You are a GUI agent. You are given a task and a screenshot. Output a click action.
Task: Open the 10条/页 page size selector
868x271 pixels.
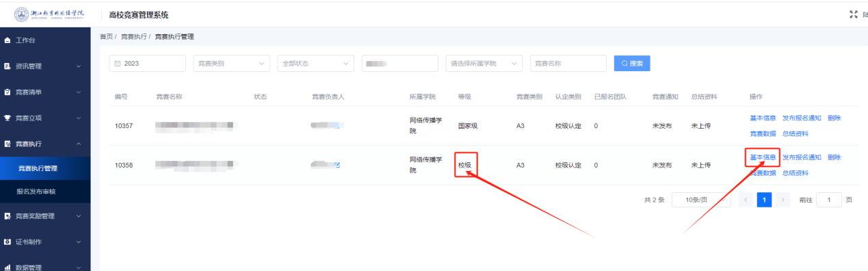[x=698, y=200]
